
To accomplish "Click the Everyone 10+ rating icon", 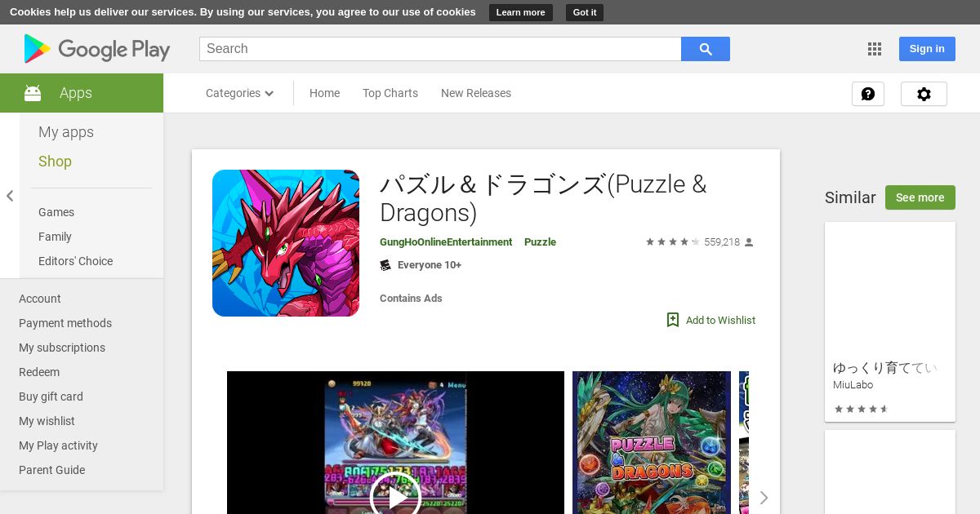I will click(385, 265).
